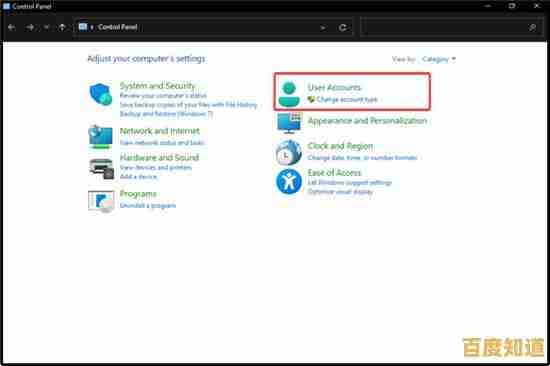Open Programs heading link
Viewport: 550px width, 366px height.
(138, 194)
